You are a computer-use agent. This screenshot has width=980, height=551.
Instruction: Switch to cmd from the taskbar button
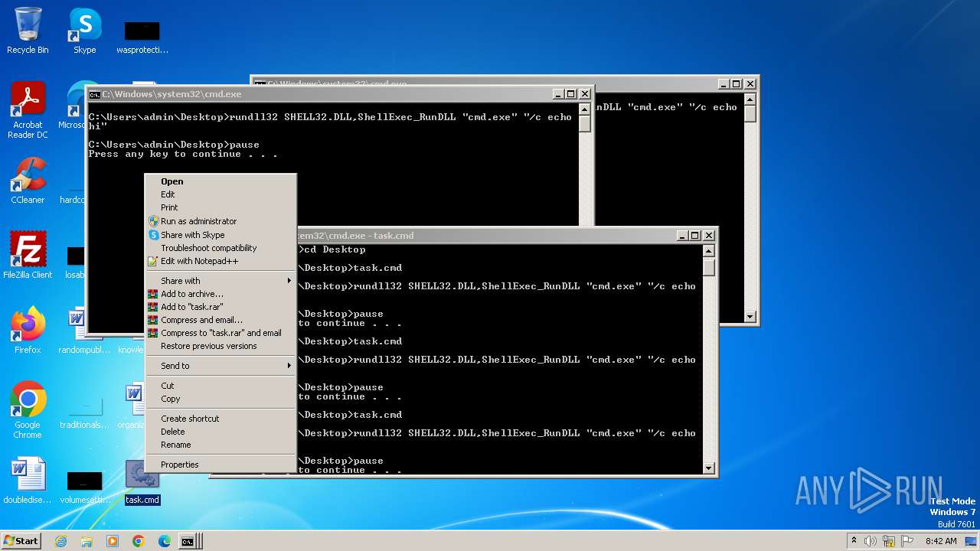click(189, 541)
